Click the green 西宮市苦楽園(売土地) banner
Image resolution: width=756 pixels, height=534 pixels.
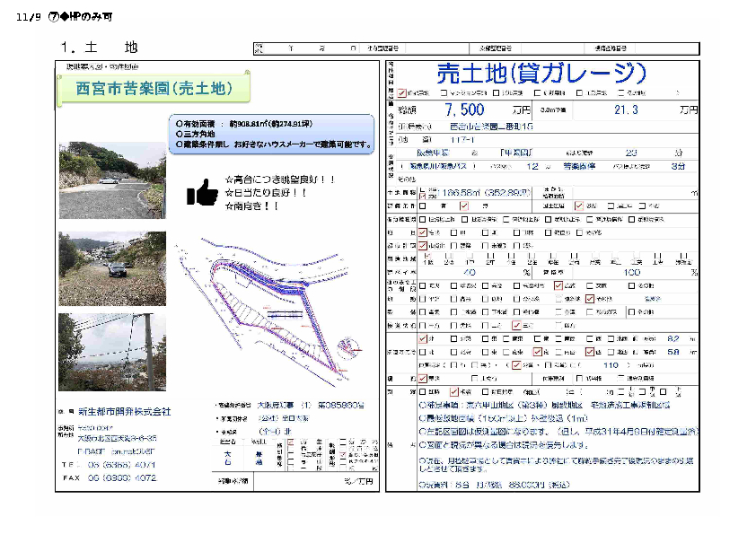[154, 88]
